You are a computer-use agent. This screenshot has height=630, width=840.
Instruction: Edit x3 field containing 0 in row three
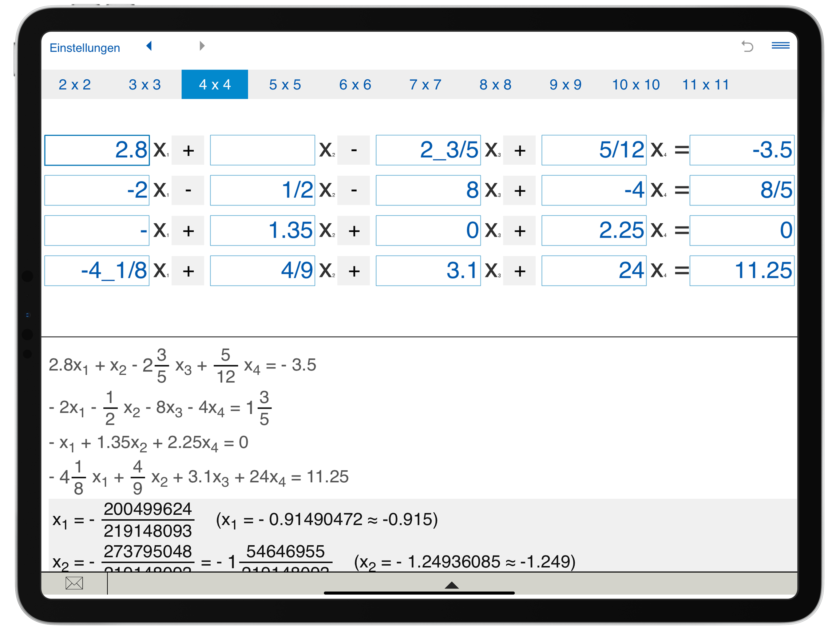coord(428,231)
